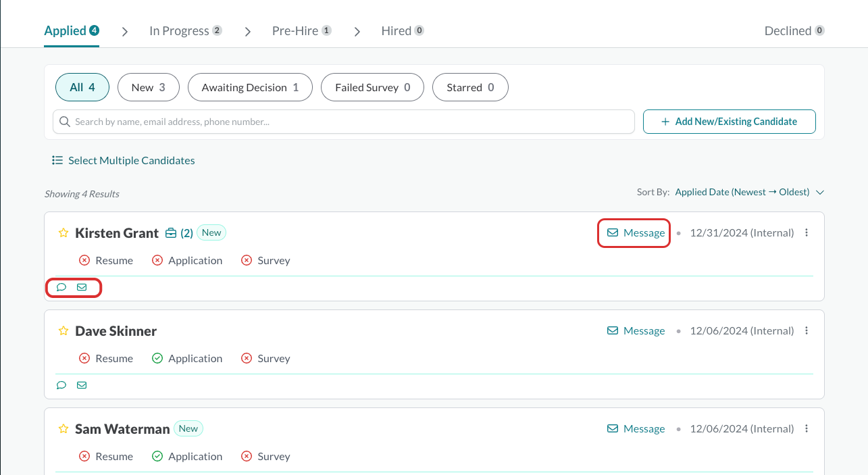The width and height of the screenshot is (868, 475).
Task: Click Select Multiple Candidates link
Action: tap(124, 161)
